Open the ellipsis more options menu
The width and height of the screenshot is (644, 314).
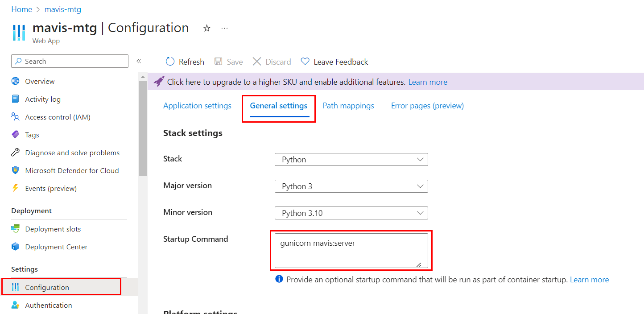[x=224, y=28]
